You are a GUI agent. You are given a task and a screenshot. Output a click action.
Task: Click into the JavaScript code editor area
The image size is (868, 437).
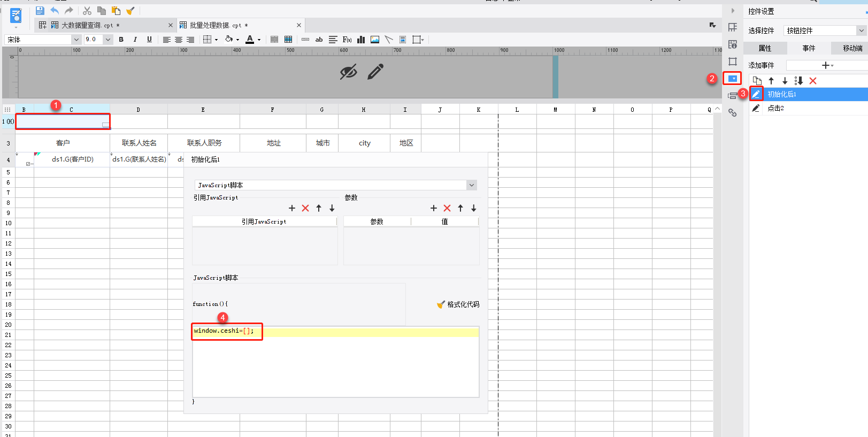point(336,362)
